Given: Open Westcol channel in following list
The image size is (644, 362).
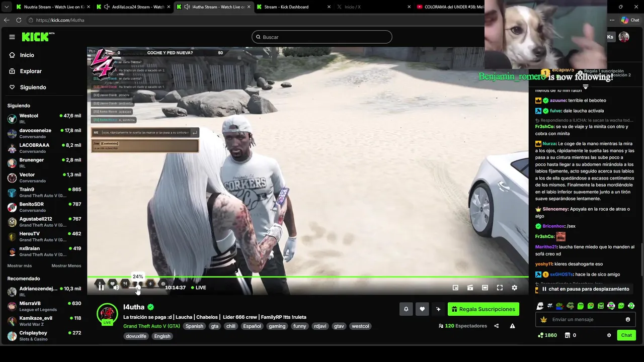Looking at the screenshot, I should (x=44, y=119).
